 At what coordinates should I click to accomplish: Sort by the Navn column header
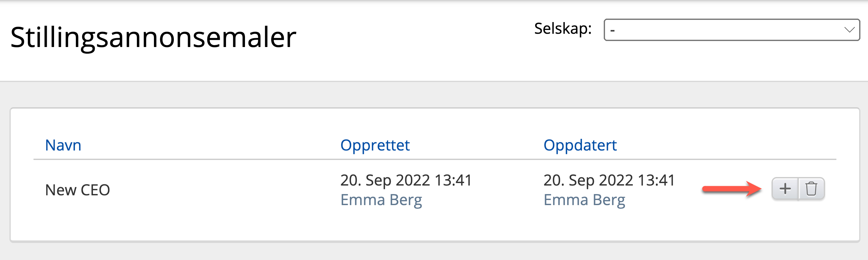(x=63, y=145)
